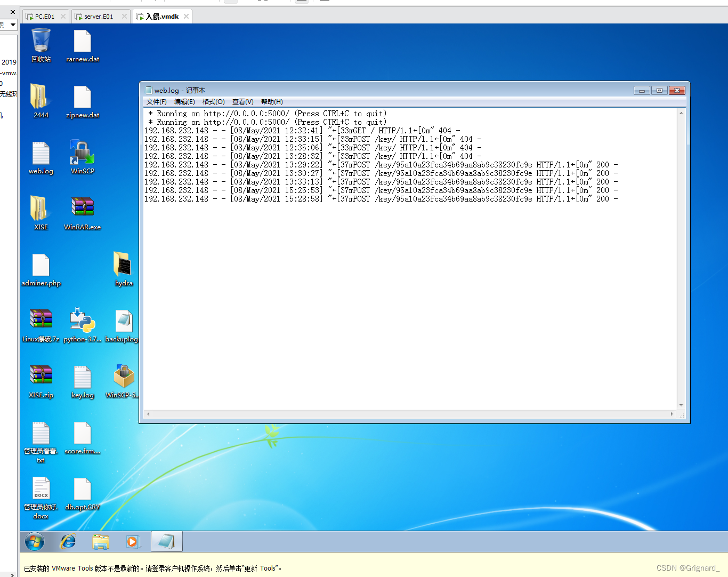Open the 查看(V) menu in Notepad
The image size is (728, 577).
click(243, 102)
